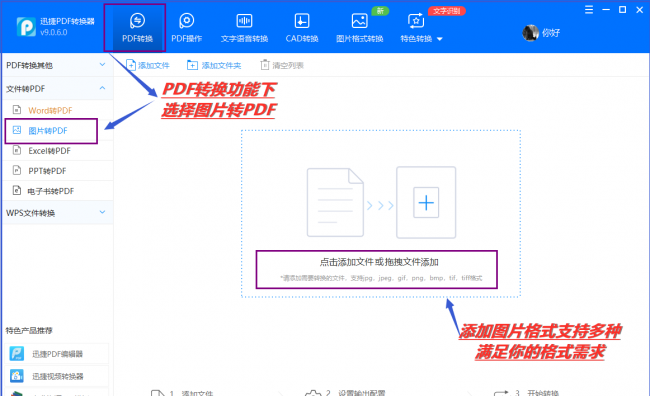650x396 pixels.
Task: Click the 文字识别 badge
Action: coord(446,11)
